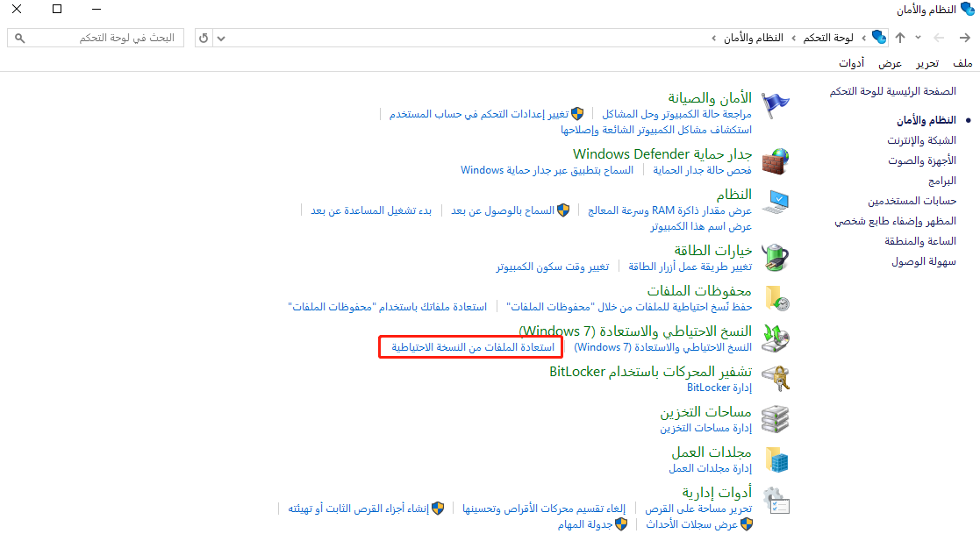980x548 pixels.
Task: Click عرض مقدار ذاكرة RAM وسرعة المعالج link
Action: [669, 210]
